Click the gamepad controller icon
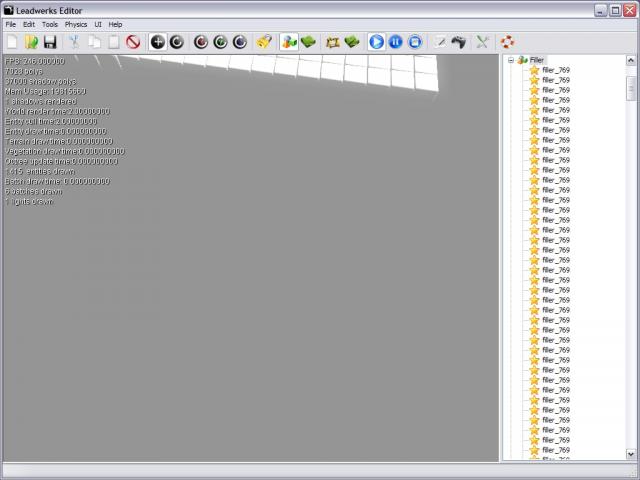640x480 pixels. pyautogui.click(x=458, y=42)
